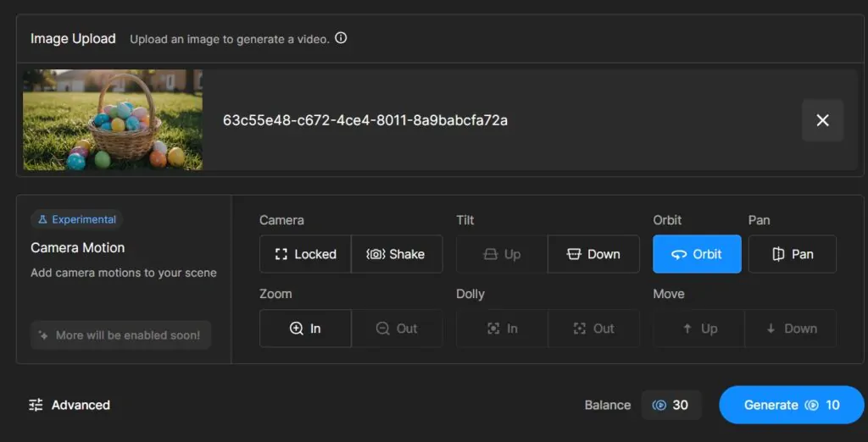Screen dimensions: 868x442
Task: Click the balance credits indicator showing 30
Action: [x=670, y=405]
